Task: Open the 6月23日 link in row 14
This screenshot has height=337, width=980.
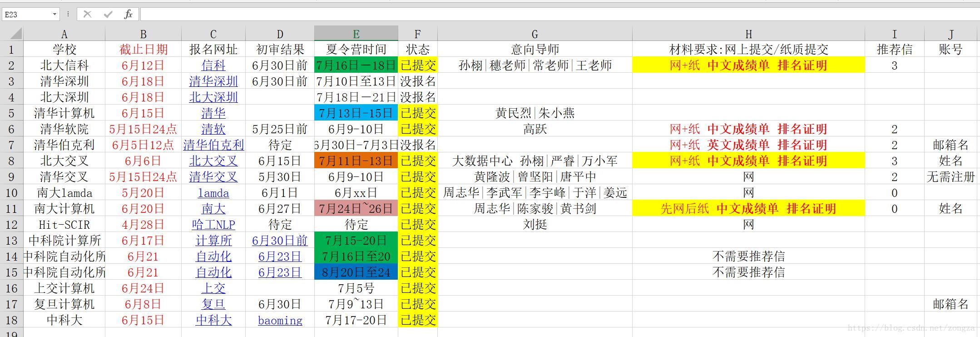Action: coord(280,257)
